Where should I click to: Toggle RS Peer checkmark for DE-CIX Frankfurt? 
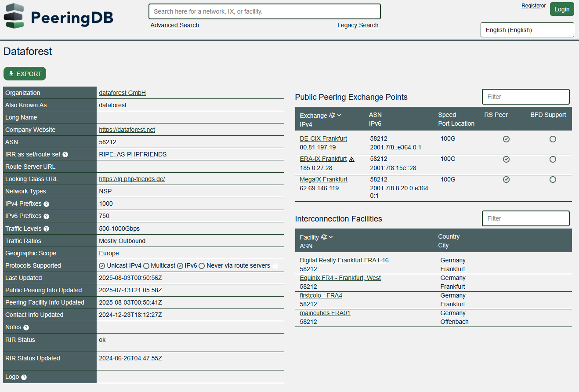[x=506, y=138]
